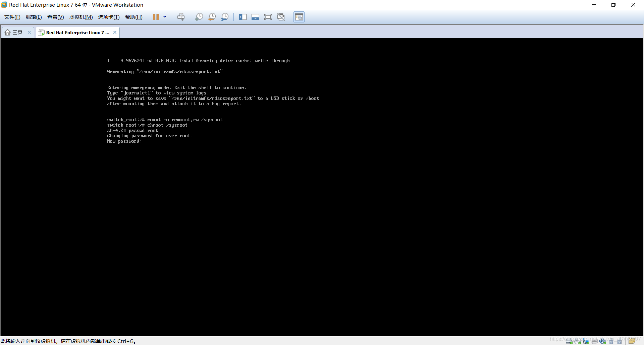Restore down the VMware Workstation window
644x345 pixels.
tap(613, 5)
